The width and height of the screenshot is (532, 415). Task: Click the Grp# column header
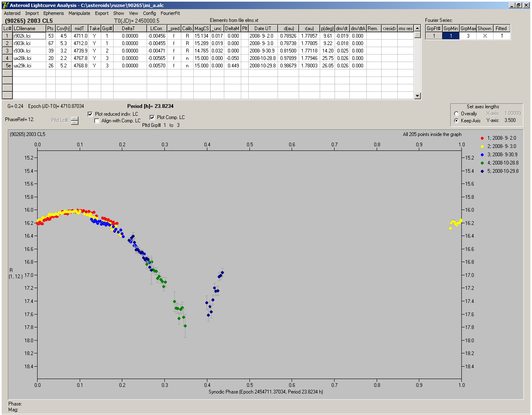coord(107,29)
